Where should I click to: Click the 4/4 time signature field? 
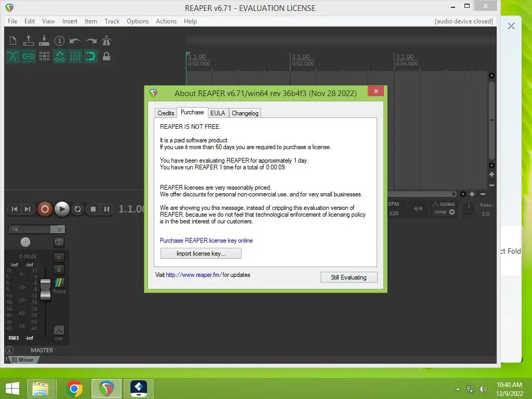418,208
